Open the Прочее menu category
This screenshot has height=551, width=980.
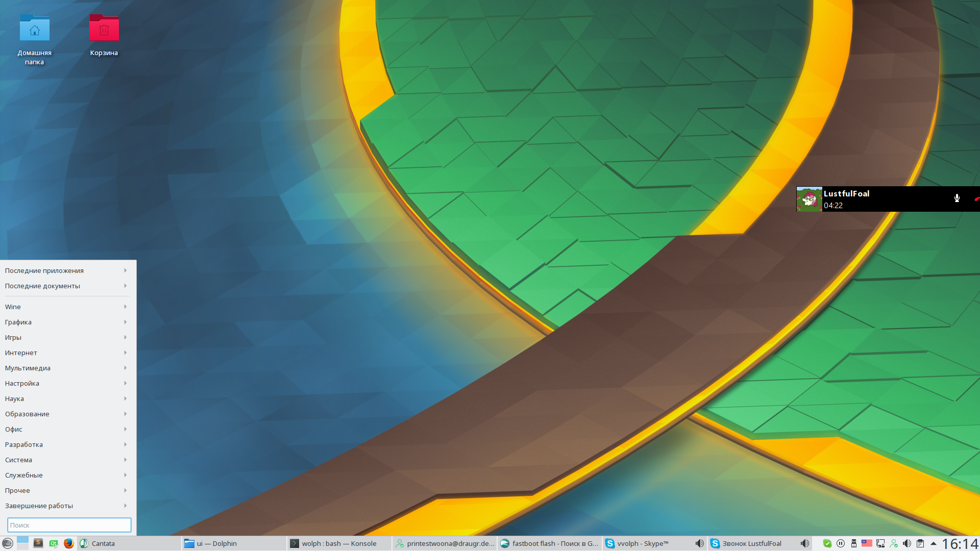tap(66, 490)
